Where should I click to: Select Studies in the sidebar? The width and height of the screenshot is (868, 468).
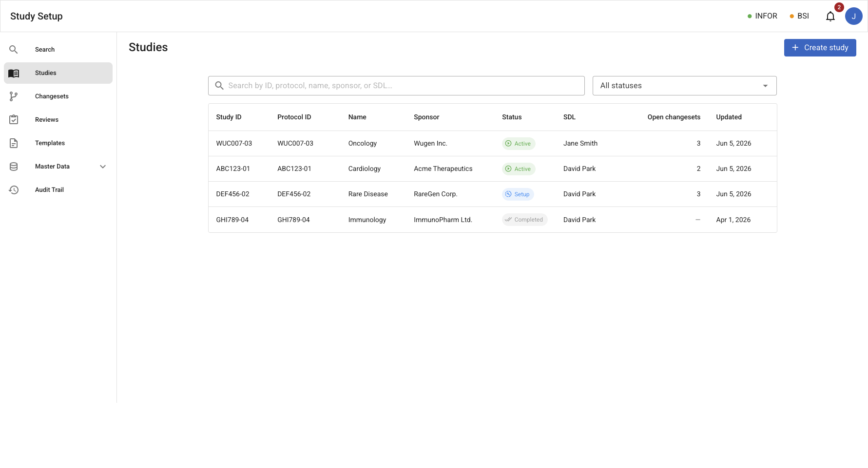point(58,73)
